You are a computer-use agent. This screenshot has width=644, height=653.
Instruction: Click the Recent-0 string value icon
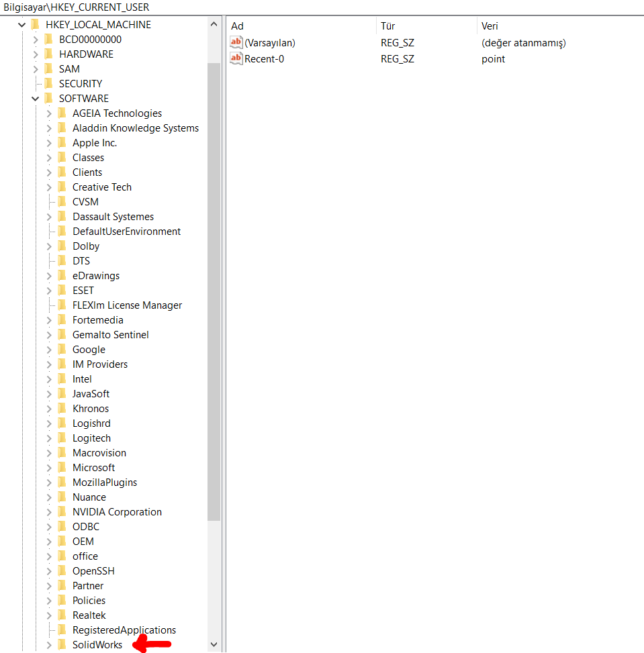pos(236,59)
